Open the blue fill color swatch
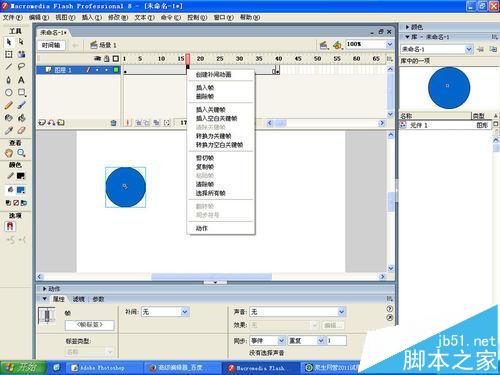500x375 pixels. (21, 190)
